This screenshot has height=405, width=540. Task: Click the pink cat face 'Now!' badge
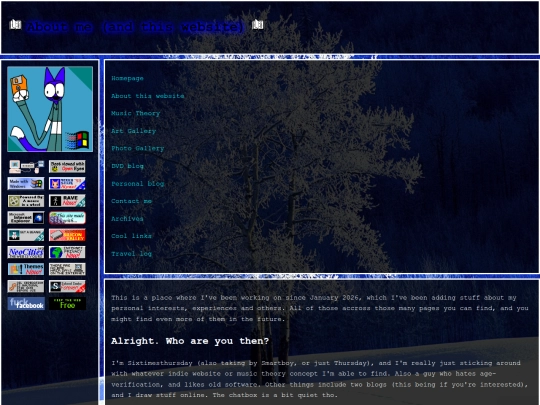pos(67,184)
